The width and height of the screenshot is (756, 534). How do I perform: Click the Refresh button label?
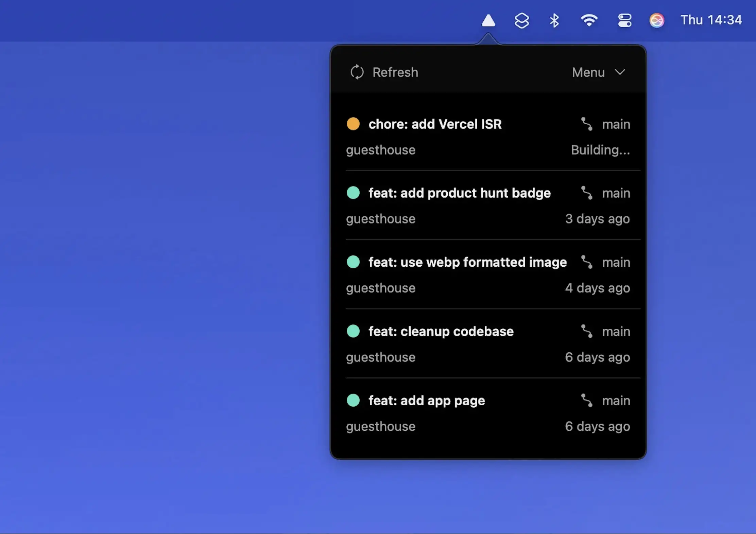[x=395, y=72]
